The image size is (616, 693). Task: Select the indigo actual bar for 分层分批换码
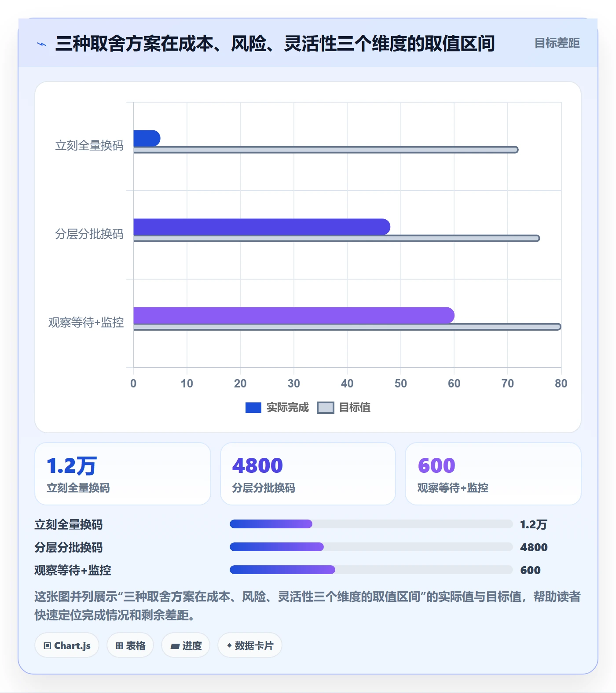(262, 227)
